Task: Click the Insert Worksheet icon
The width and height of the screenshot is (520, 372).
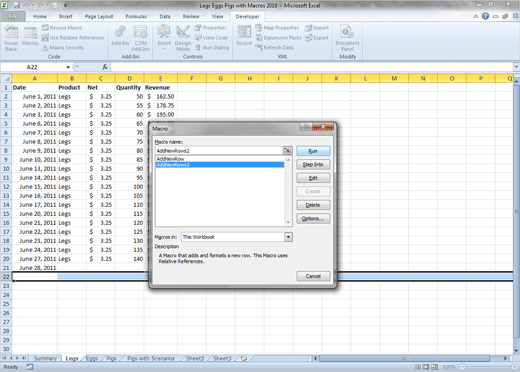Action: click(x=244, y=358)
